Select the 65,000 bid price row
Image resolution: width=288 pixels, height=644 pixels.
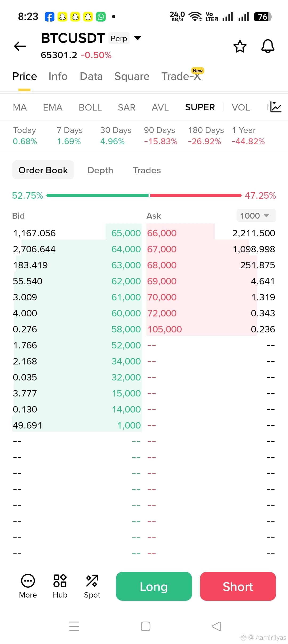coord(77,233)
